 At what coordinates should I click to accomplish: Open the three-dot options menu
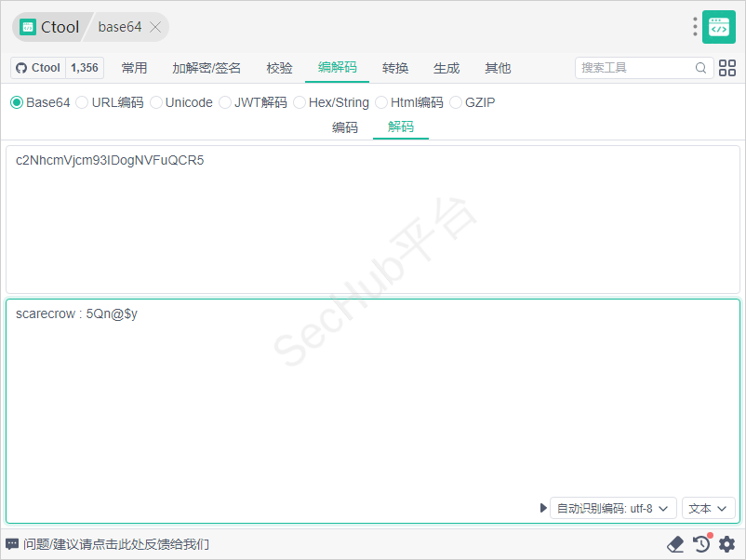click(695, 27)
